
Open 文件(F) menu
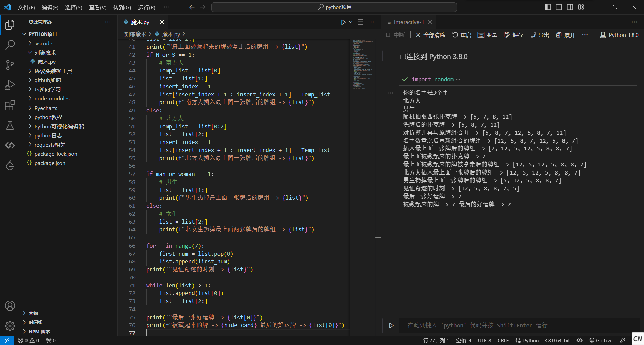(x=26, y=7)
